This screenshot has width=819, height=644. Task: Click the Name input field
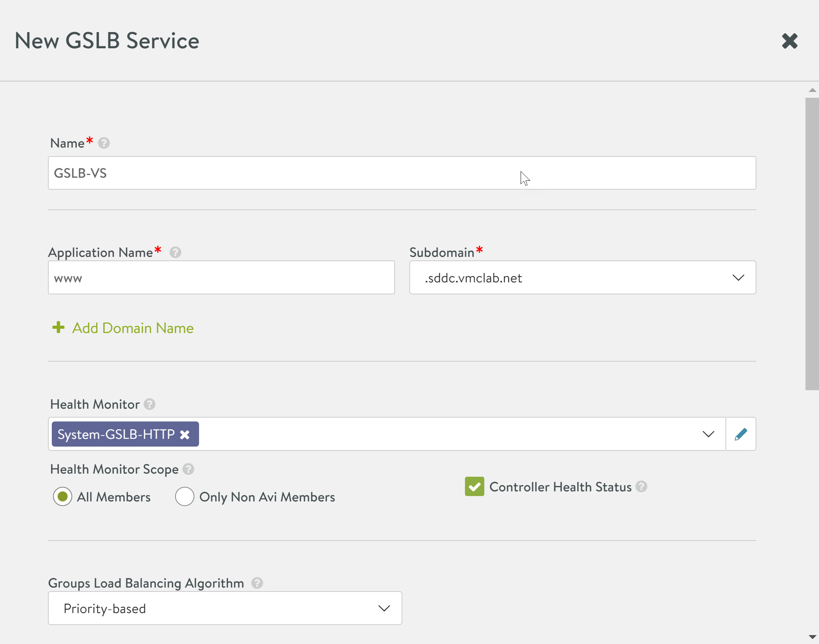(402, 173)
